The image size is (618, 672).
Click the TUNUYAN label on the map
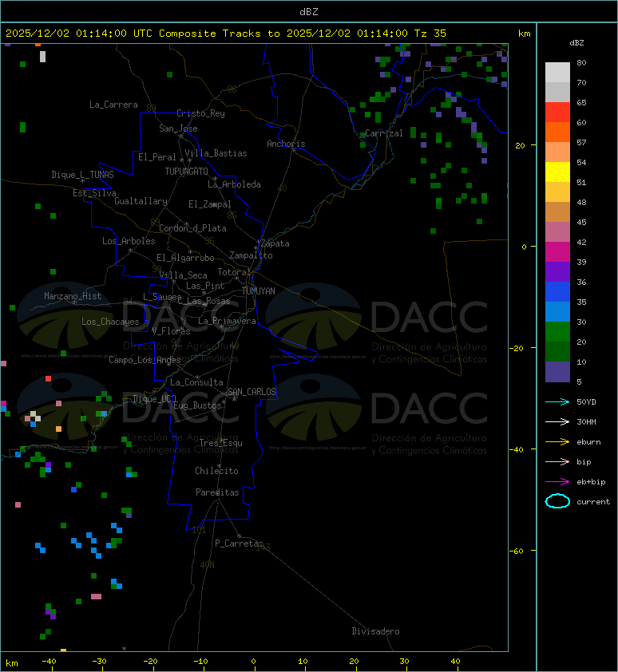(259, 291)
